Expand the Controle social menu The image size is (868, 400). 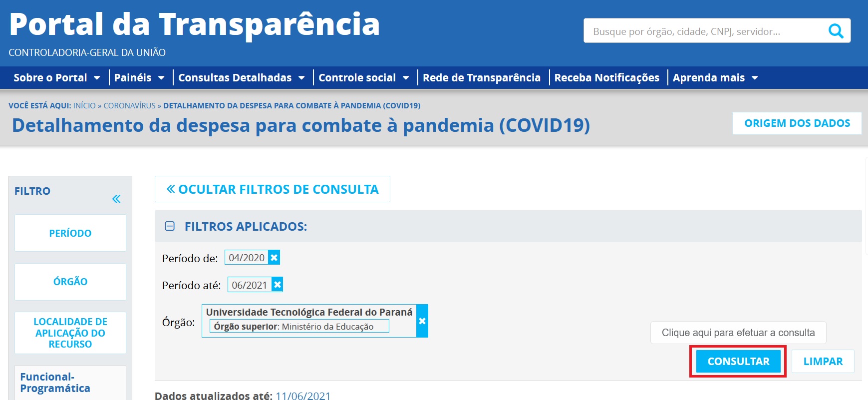coord(363,78)
